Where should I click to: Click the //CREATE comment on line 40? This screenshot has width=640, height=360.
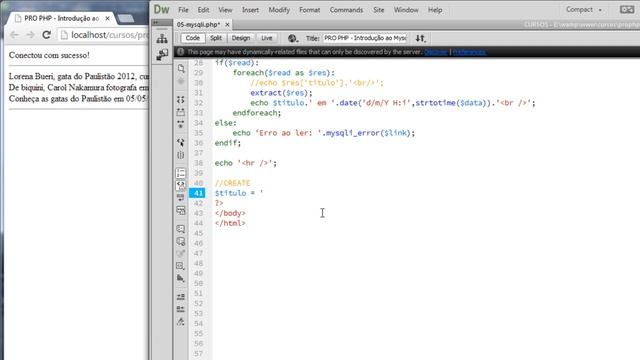pyautogui.click(x=232, y=183)
